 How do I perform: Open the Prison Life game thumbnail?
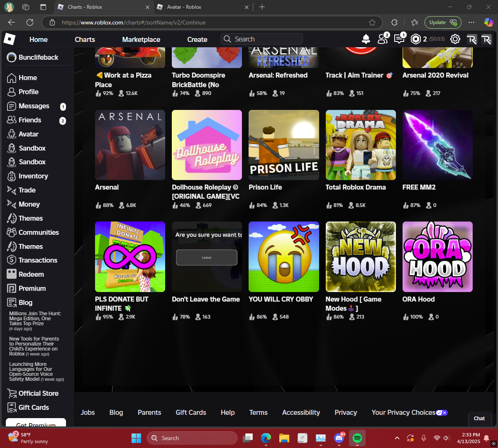[x=284, y=145]
